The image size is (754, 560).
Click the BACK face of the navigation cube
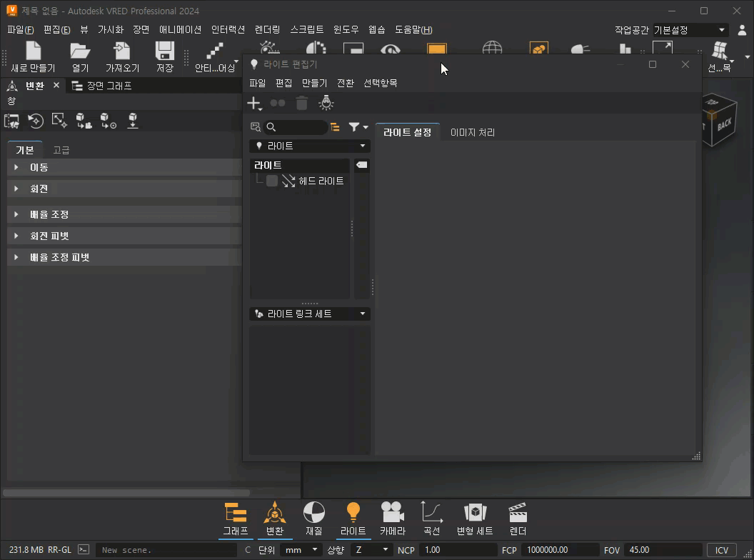tap(724, 124)
